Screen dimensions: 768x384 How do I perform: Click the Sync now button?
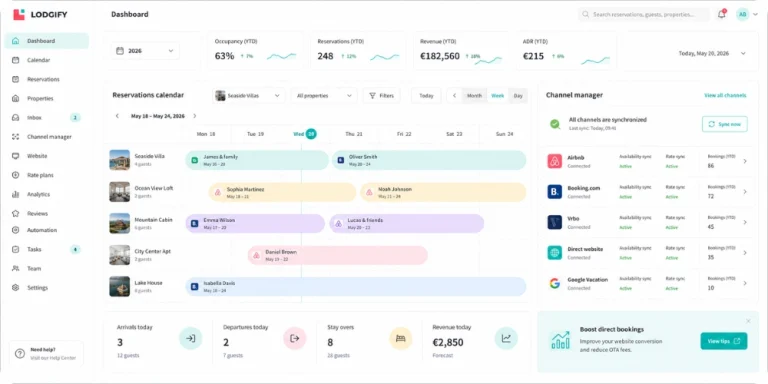pos(725,124)
